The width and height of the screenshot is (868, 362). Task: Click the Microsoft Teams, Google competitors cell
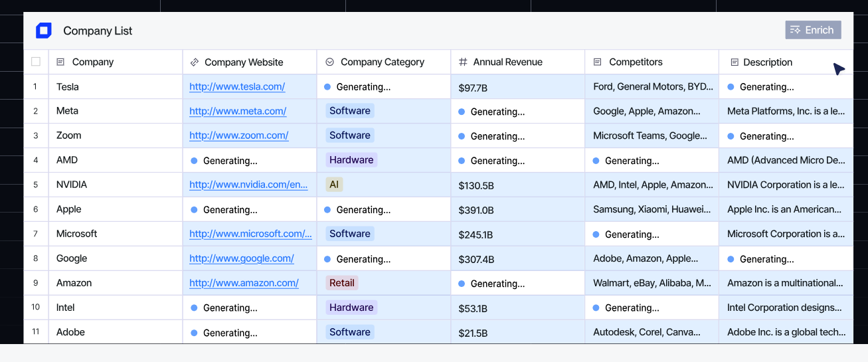click(652, 136)
